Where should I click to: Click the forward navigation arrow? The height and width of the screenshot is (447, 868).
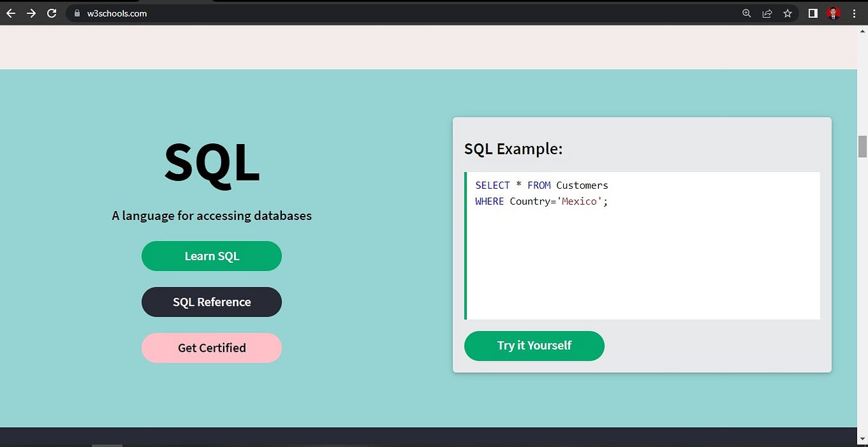point(31,13)
